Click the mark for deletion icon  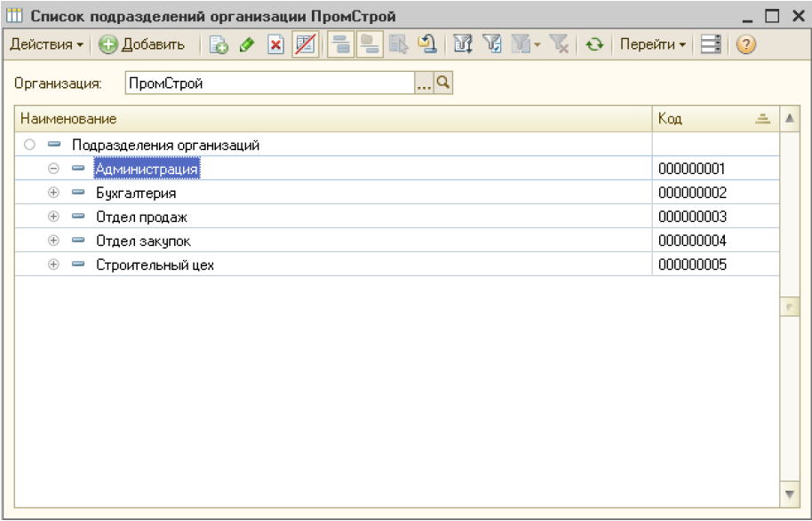pos(305,44)
